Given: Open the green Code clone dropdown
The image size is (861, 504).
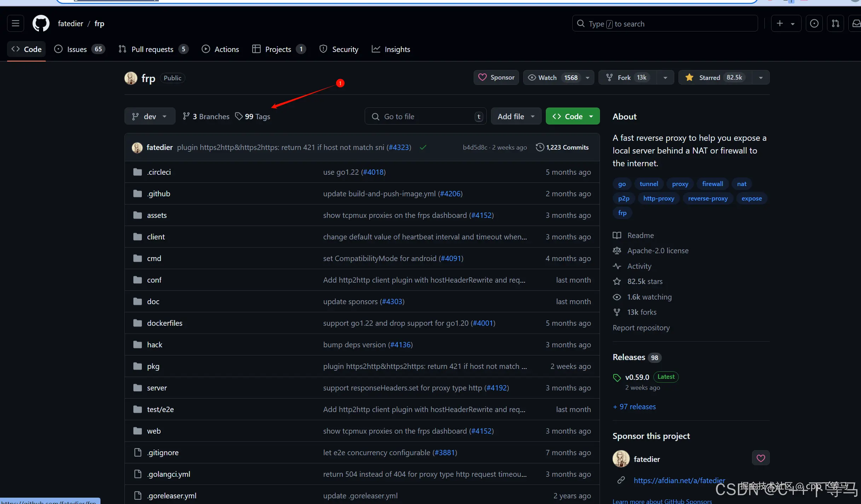Looking at the screenshot, I should pos(573,116).
